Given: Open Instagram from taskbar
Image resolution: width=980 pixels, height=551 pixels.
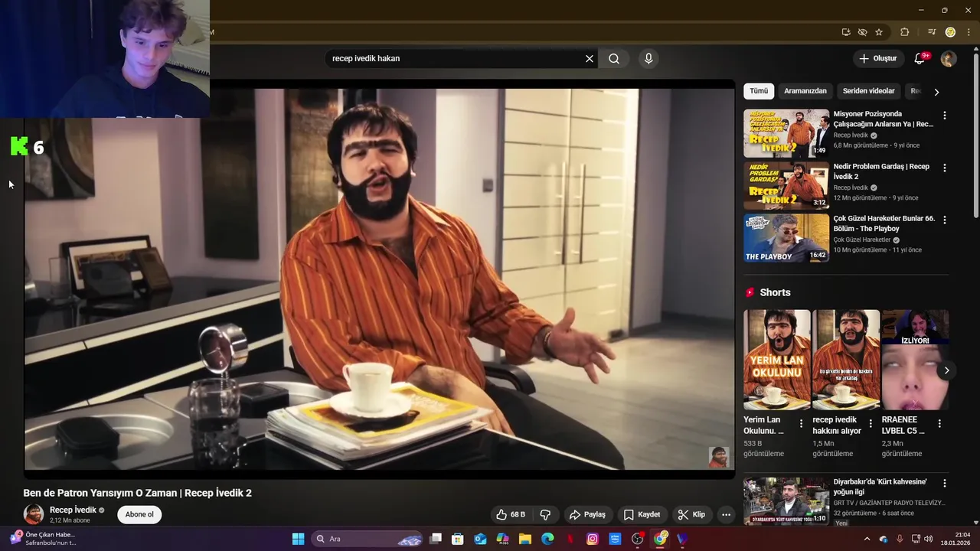Looking at the screenshot, I should pyautogui.click(x=593, y=539).
